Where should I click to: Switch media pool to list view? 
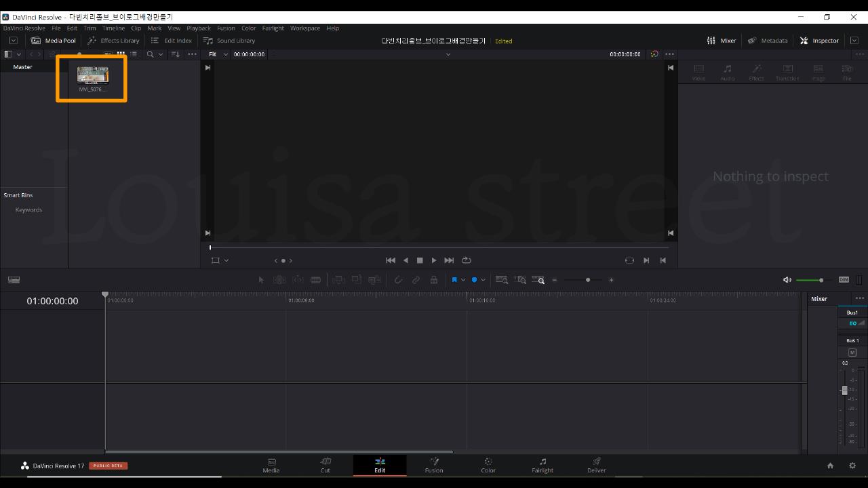pos(134,54)
